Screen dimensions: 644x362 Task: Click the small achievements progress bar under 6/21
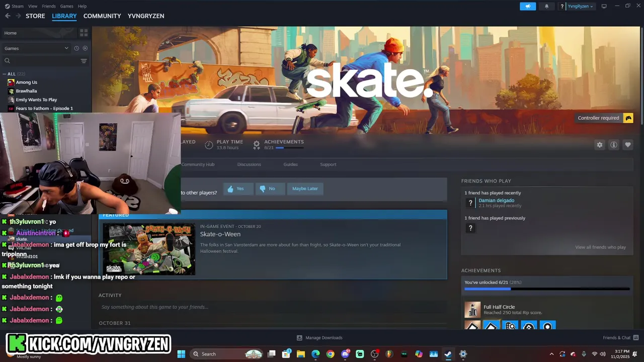pyautogui.click(x=289, y=148)
